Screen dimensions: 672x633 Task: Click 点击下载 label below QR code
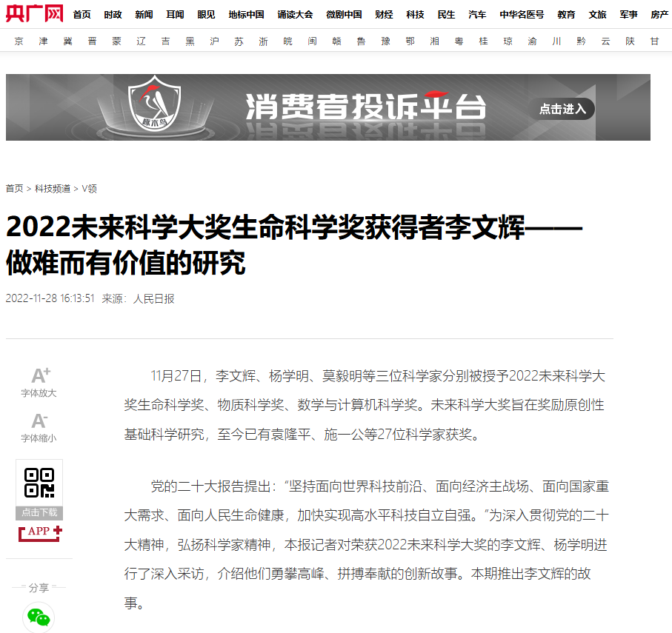pyautogui.click(x=39, y=512)
